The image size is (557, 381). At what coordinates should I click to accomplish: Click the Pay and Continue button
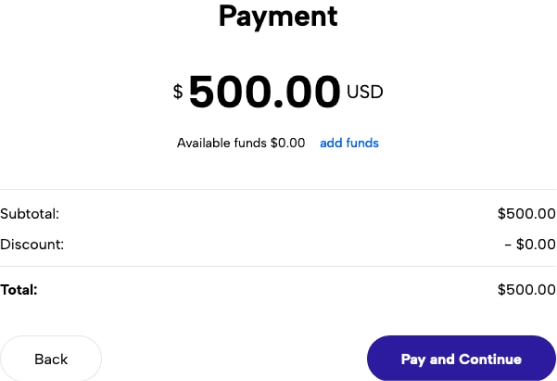coord(461,359)
